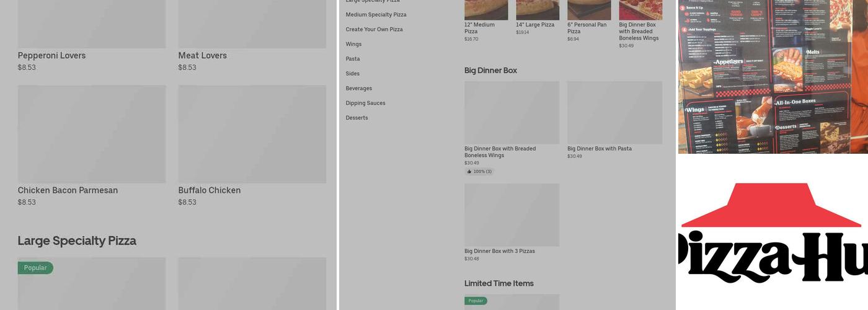This screenshot has height=310, width=868.
Task: Click the 12" Medium Pizza photo thumbnail
Action: (486, 10)
